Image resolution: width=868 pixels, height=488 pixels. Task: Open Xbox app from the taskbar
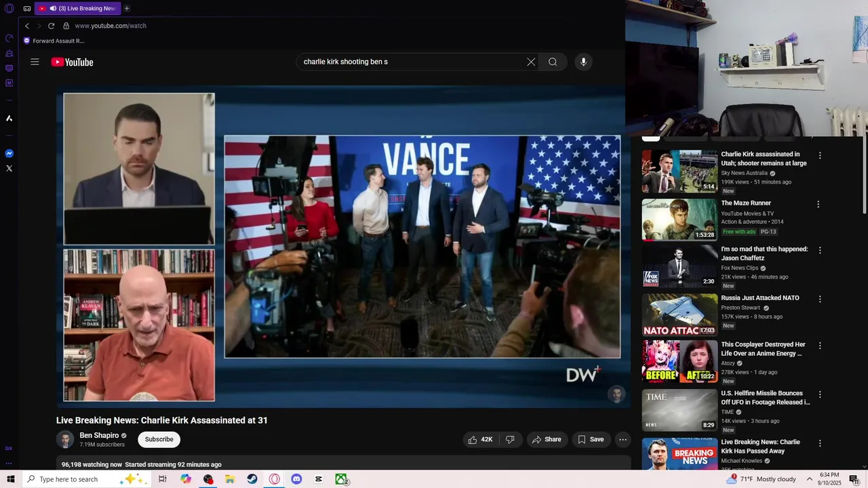click(x=341, y=479)
